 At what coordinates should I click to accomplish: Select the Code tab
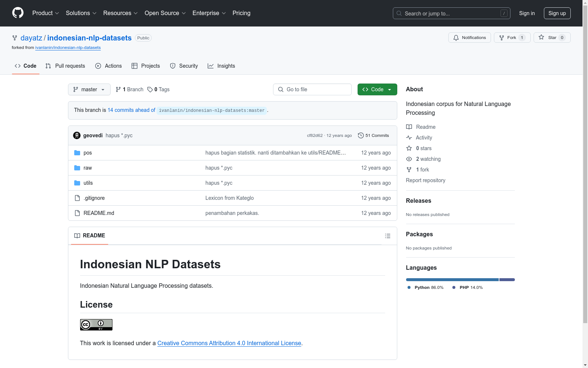tap(26, 66)
